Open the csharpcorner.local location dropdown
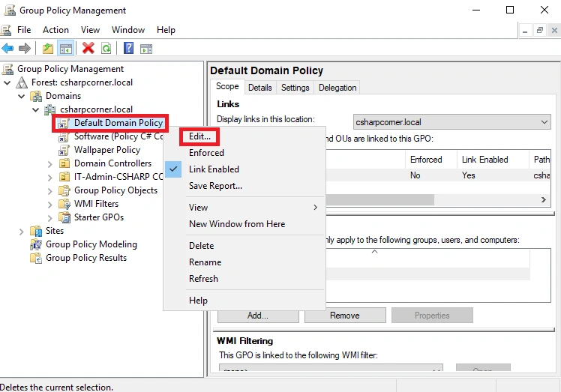The image size is (561, 392). (x=452, y=122)
